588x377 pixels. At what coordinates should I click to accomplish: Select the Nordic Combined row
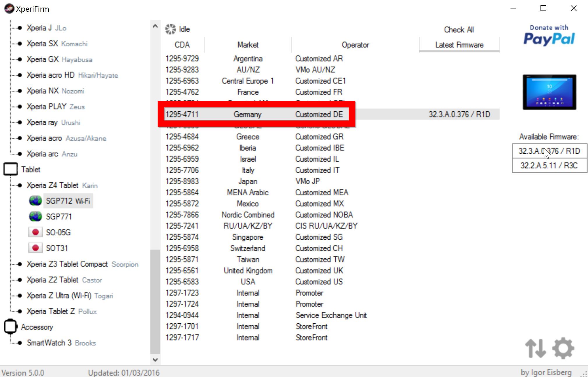point(331,215)
